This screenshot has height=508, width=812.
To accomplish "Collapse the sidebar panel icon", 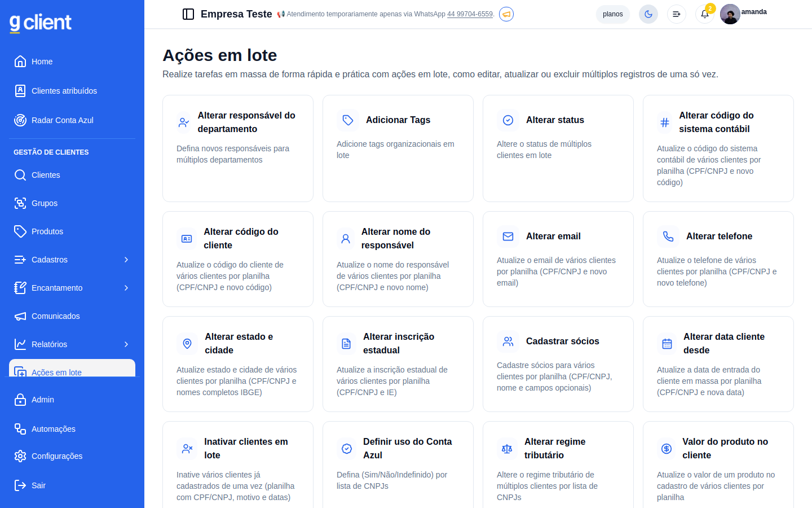I will point(188,14).
